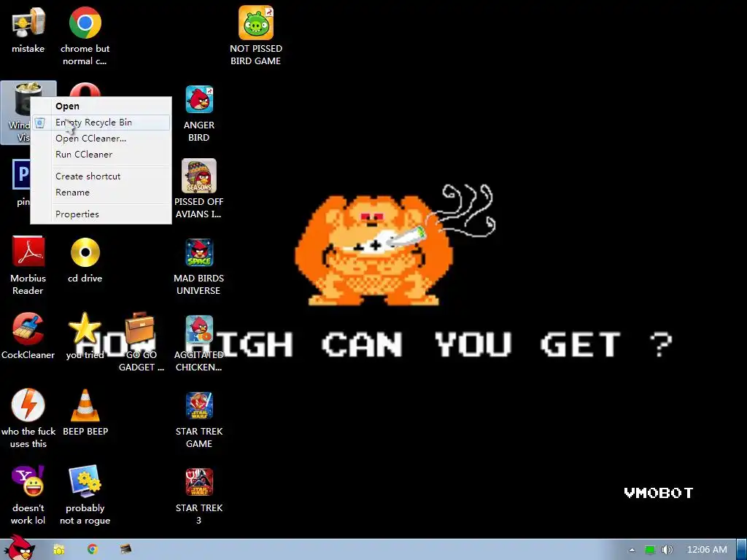The image size is (747, 560).
Task: Click the Show desktop button strip
Action: coord(742,550)
